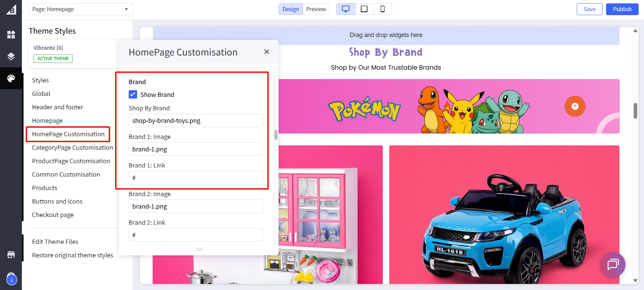Viewport: 644px width, 290px height.
Task: Click the Publish button
Action: [x=622, y=9]
